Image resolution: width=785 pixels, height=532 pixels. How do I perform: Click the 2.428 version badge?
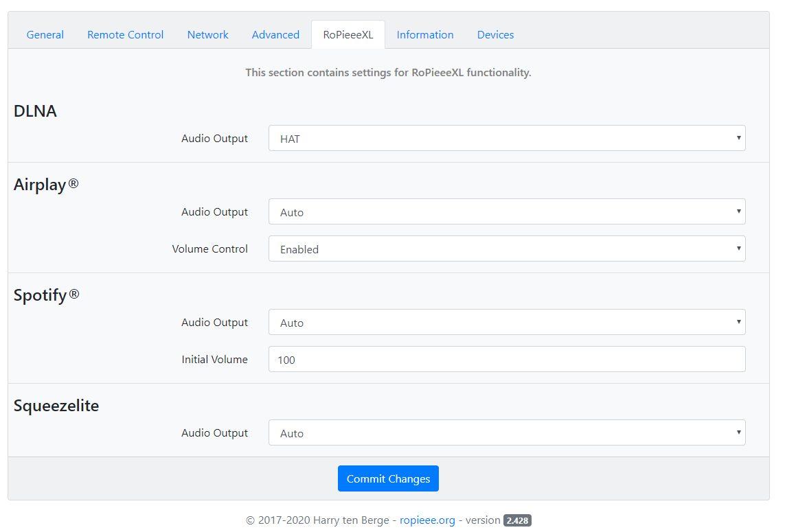pos(517,521)
